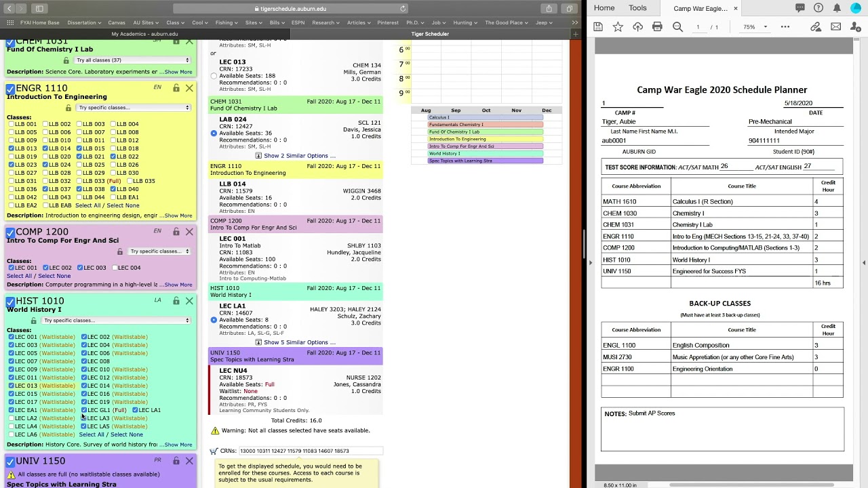Reload the tigerschedule page in Safari

[403, 9]
